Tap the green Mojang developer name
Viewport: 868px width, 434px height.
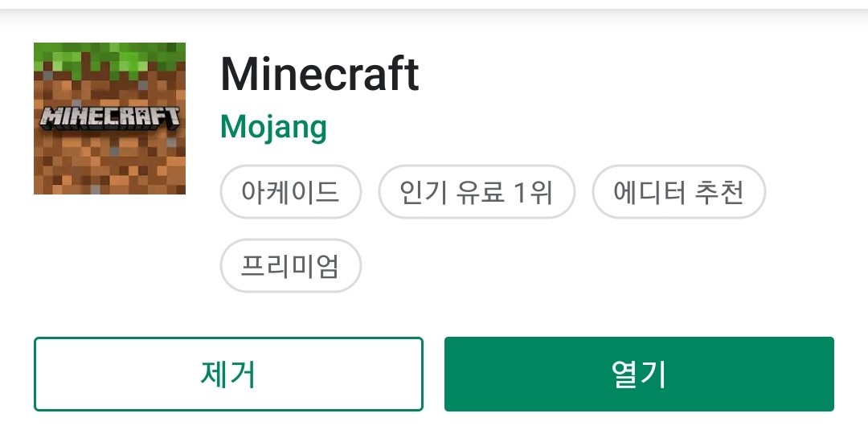[273, 127]
